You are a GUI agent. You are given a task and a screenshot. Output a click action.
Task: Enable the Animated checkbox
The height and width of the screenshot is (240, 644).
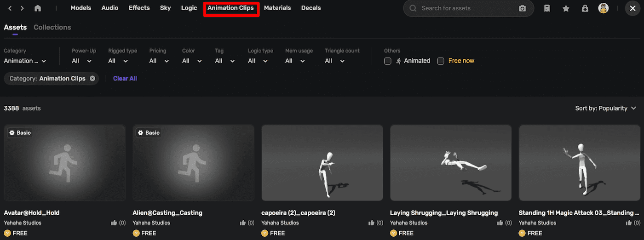pyautogui.click(x=388, y=61)
